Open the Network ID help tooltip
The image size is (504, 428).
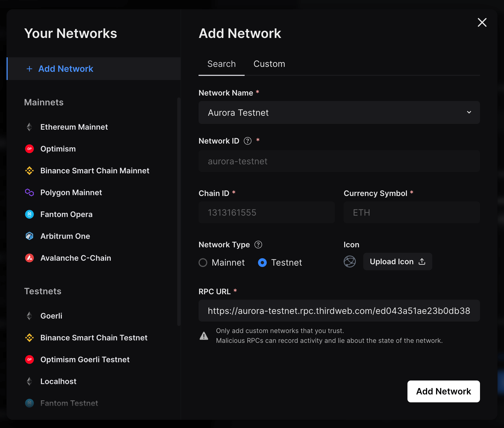click(247, 141)
